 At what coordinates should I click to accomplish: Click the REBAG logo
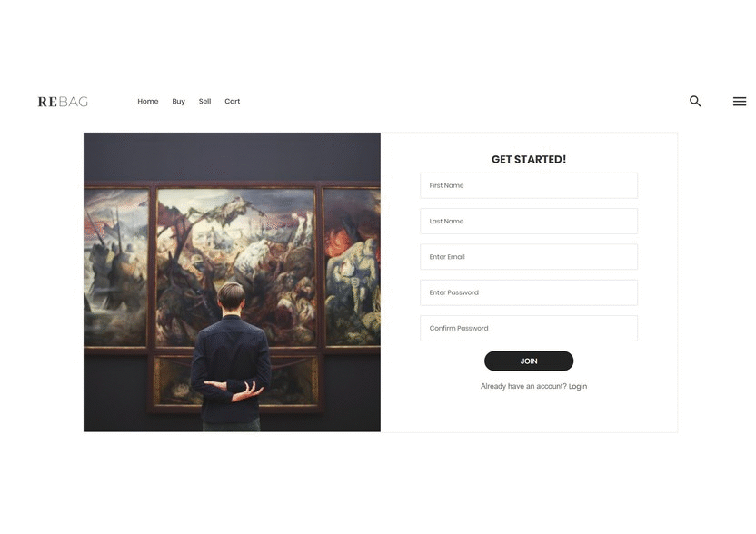(63, 102)
